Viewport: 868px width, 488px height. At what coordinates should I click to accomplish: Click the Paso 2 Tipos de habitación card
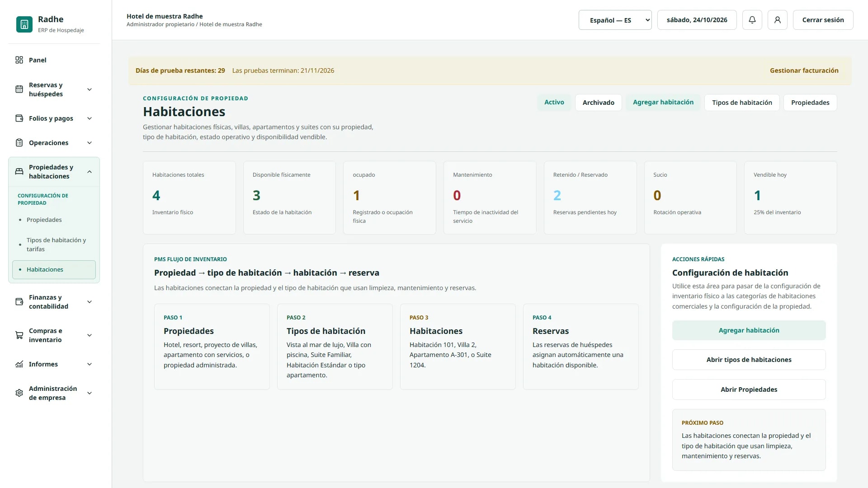(335, 347)
